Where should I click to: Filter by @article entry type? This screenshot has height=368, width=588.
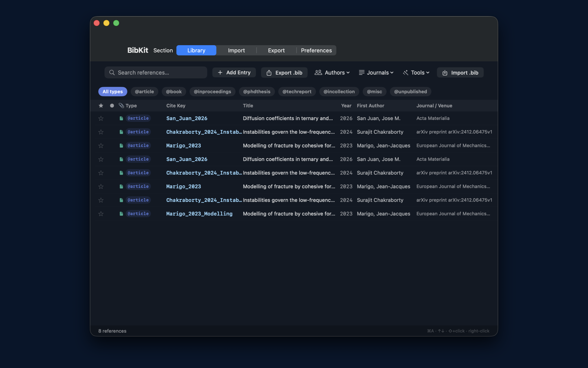(x=144, y=92)
